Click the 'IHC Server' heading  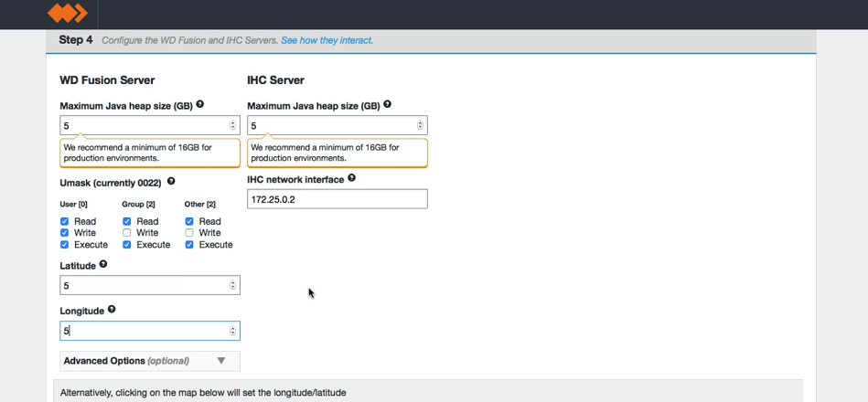coord(275,80)
